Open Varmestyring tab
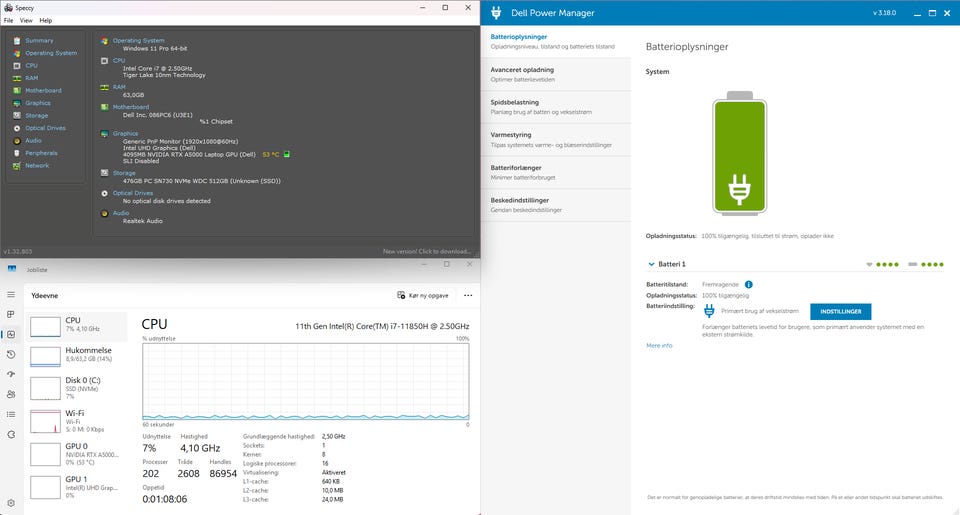This screenshot has width=960, height=515. pyautogui.click(x=555, y=140)
